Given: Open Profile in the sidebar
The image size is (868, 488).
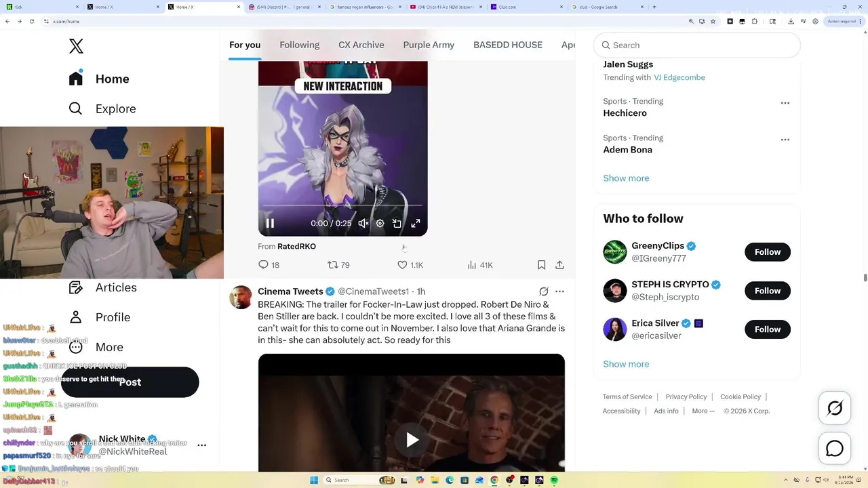Looking at the screenshot, I should 100,317.
